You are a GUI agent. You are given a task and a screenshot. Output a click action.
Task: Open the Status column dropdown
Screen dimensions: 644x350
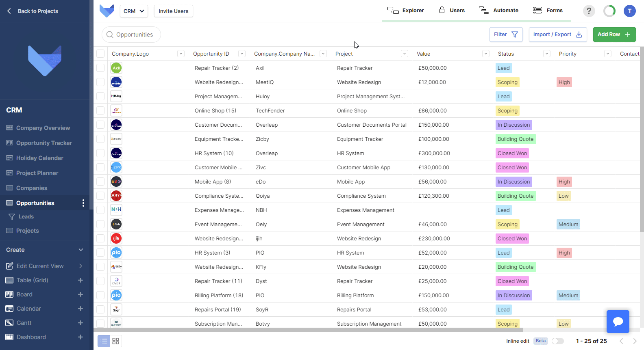[547, 54]
